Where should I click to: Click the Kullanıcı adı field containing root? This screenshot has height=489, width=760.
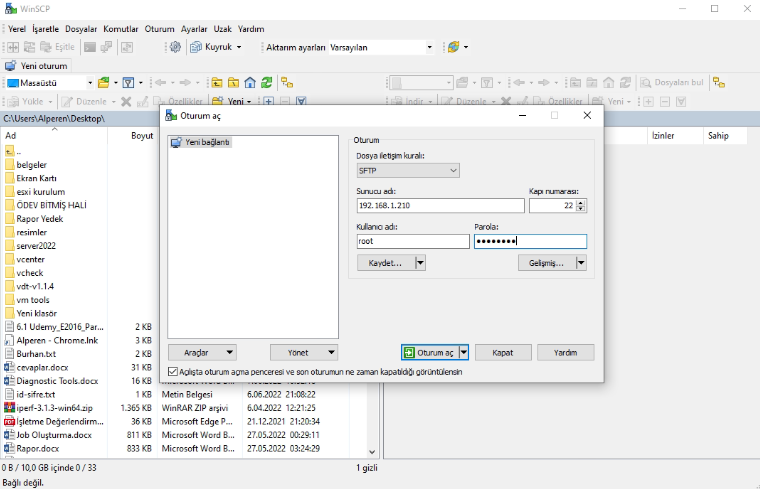(413, 241)
